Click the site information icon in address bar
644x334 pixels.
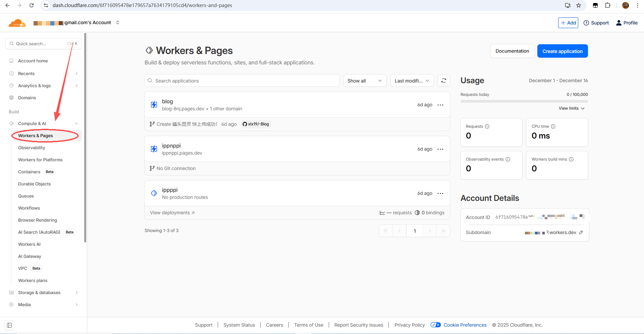click(46, 5)
